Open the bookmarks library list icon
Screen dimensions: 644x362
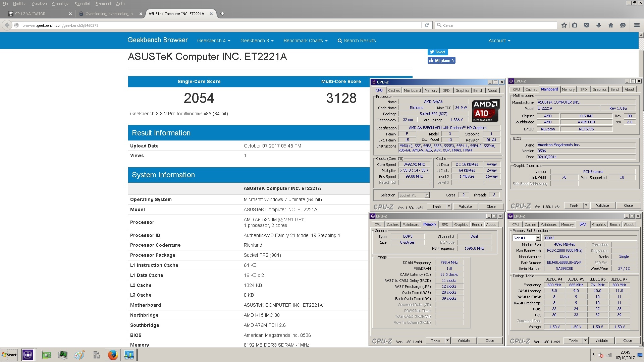point(575,25)
